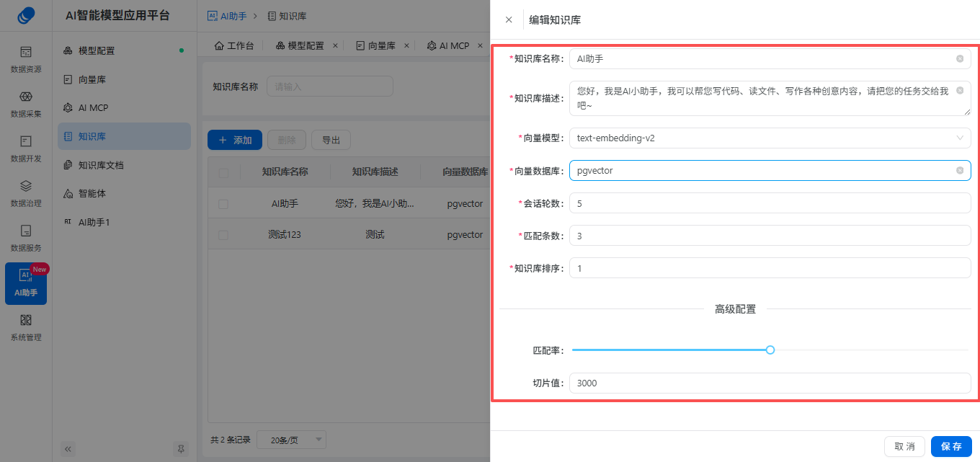Open 知识库文档 menu item
Viewport: 980px width, 462px height.
pos(124,165)
